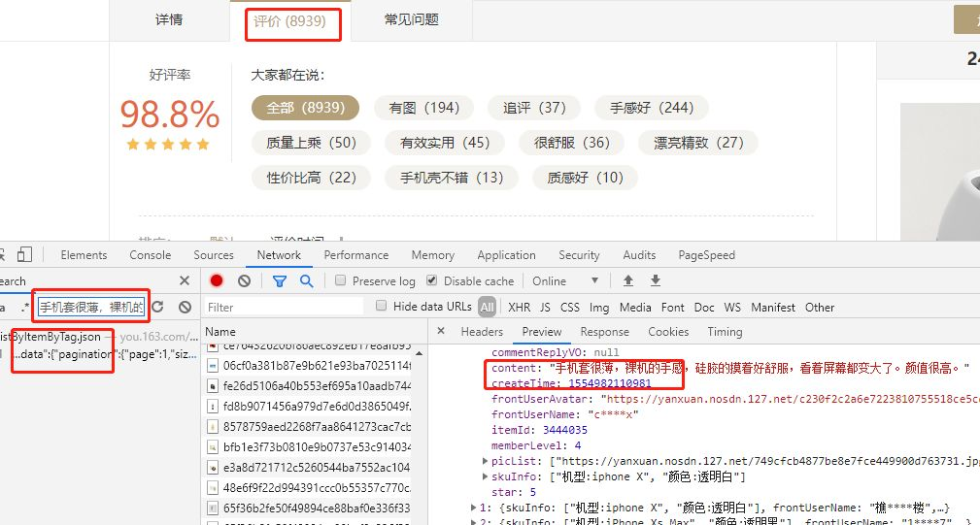The width and height of the screenshot is (980, 525).
Task: Filter requests by CSS type
Action: 569,307
